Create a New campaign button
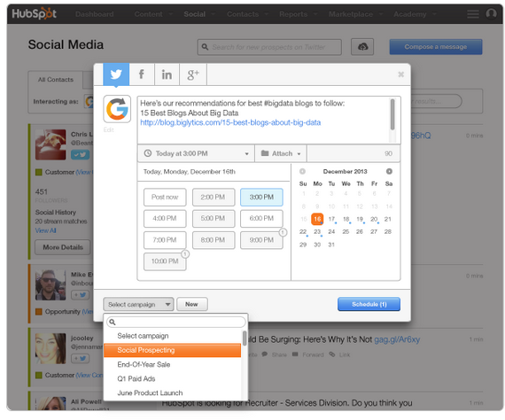This screenshot has width=505, height=420. point(192,304)
